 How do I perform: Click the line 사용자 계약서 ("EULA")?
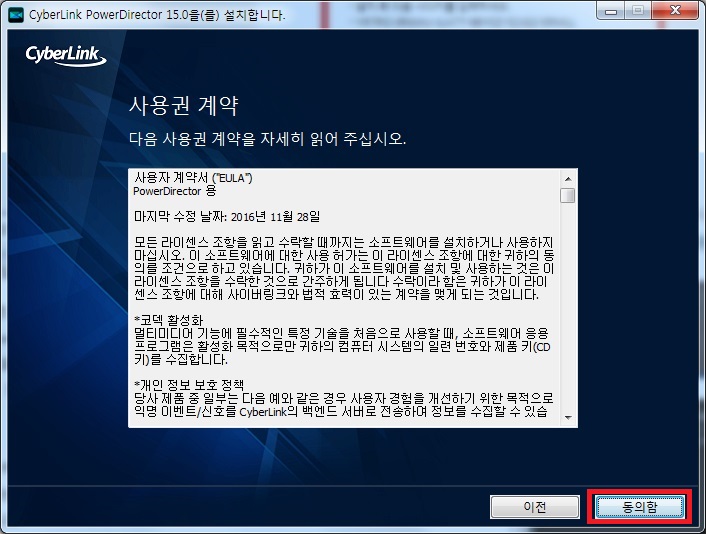coord(194,178)
